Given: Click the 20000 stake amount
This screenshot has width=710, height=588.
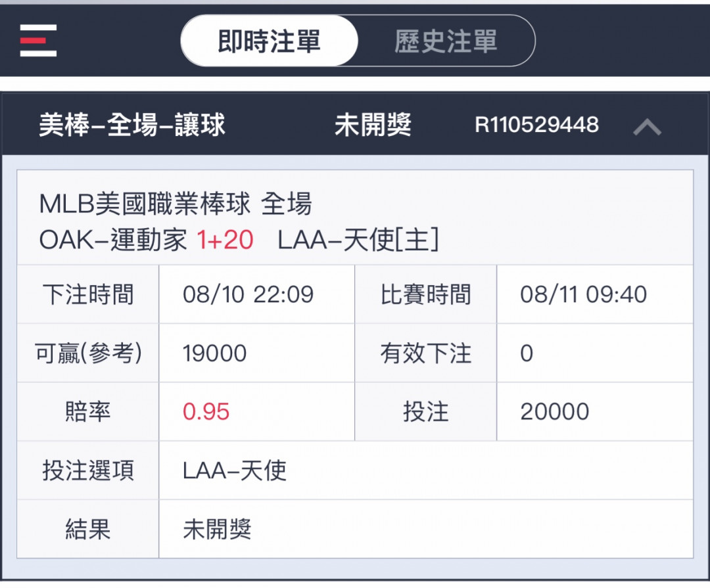Looking at the screenshot, I should (x=555, y=411).
